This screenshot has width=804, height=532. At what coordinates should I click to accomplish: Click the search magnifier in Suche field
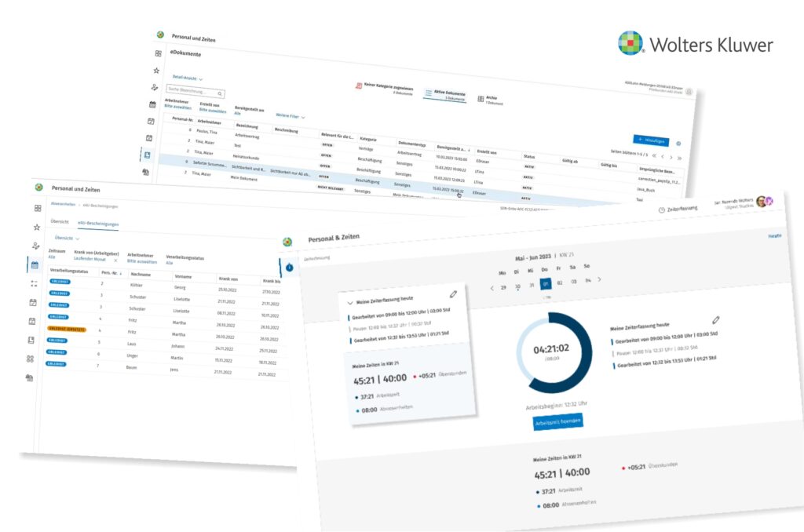tap(220, 93)
